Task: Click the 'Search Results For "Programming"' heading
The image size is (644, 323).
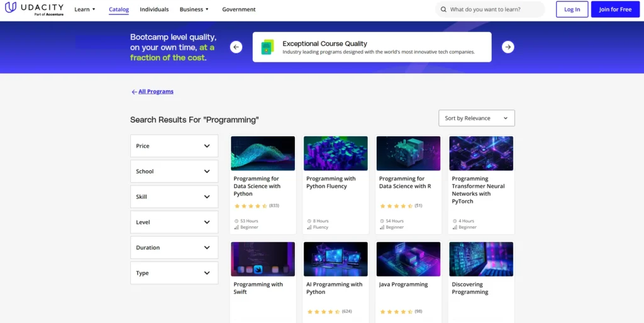Action: click(195, 120)
